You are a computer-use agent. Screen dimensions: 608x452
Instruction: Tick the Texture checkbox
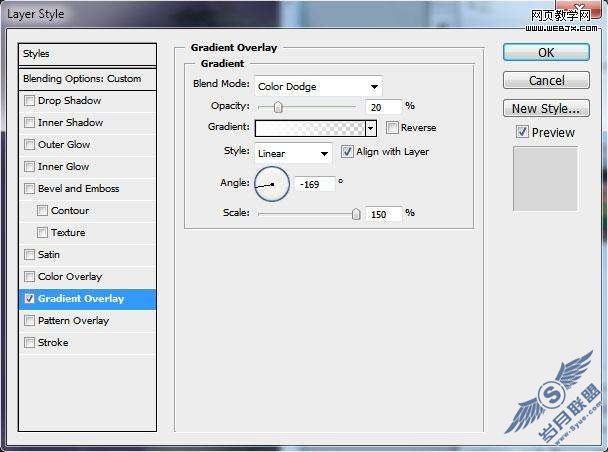[42, 233]
